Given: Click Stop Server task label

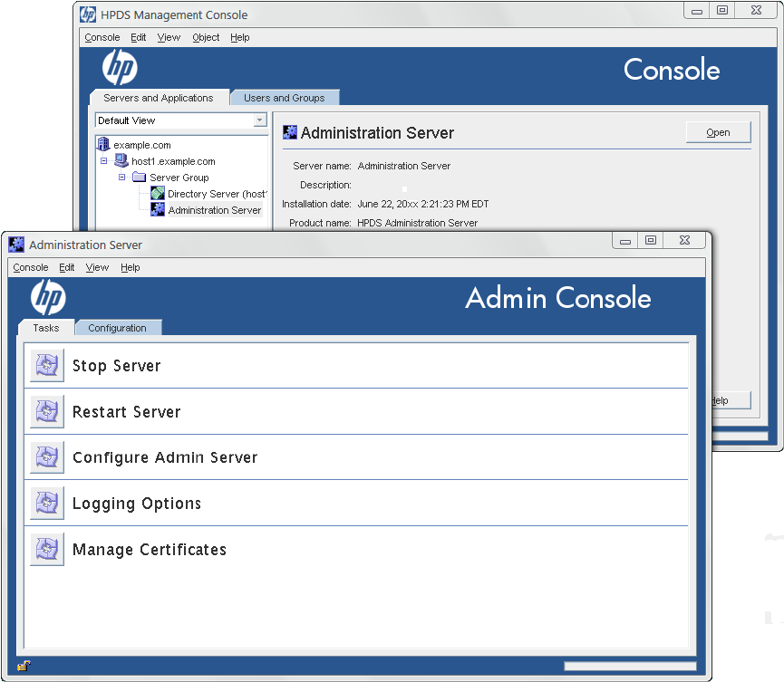Looking at the screenshot, I should [x=117, y=366].
